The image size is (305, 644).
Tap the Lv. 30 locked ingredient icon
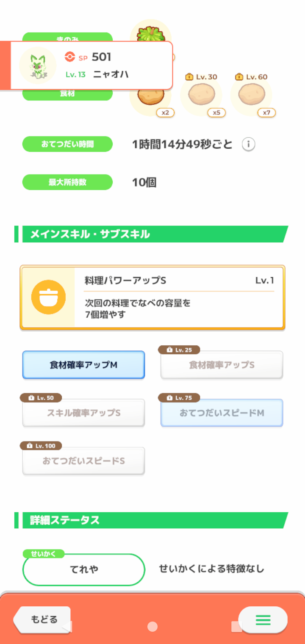(201, 94)
